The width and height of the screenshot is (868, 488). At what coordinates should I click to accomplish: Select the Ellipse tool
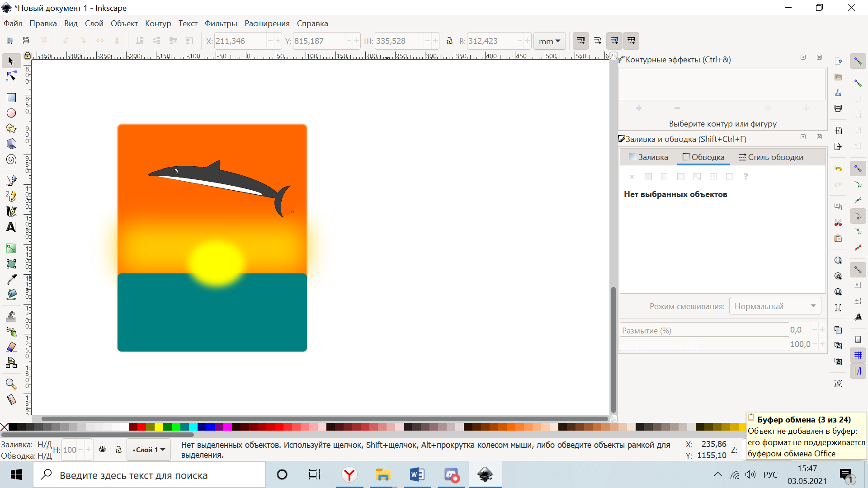click(11, 113)
